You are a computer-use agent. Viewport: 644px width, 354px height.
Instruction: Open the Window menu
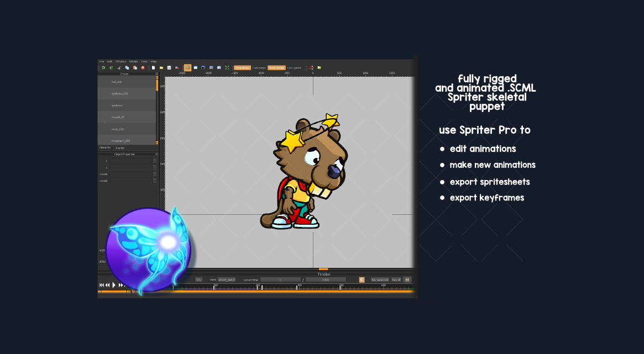coord(121,61)
